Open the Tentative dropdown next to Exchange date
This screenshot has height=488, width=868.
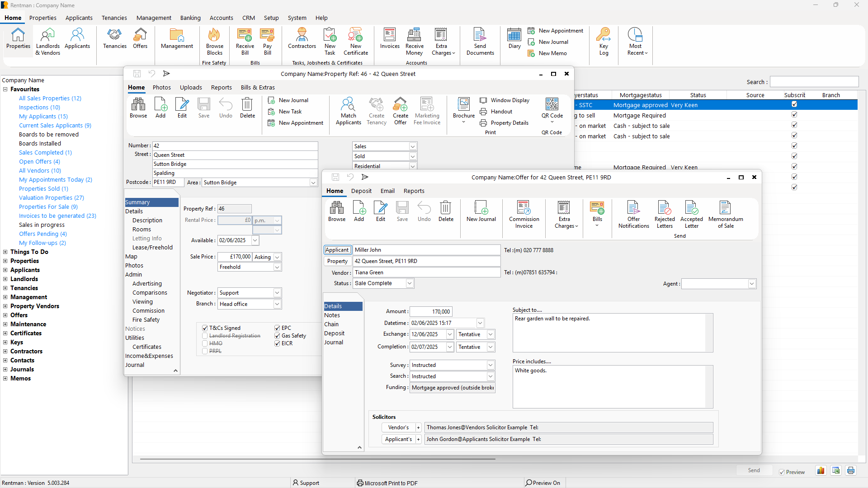490,334
